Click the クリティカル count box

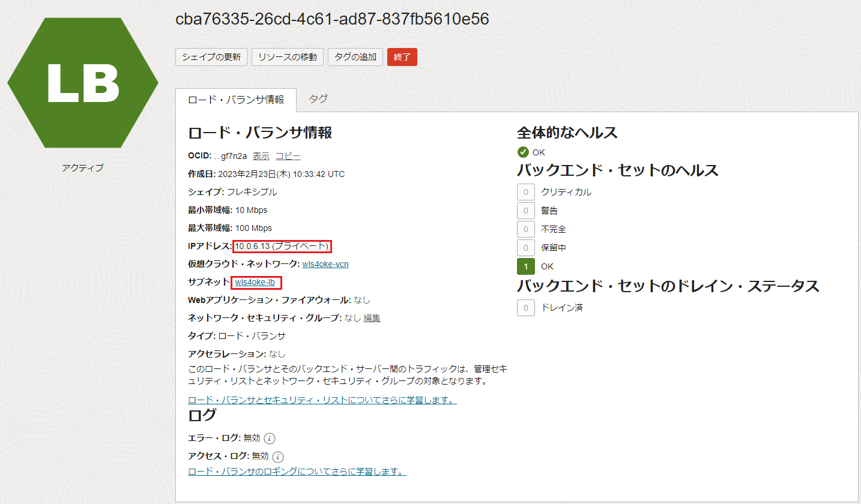pos(526,192)
